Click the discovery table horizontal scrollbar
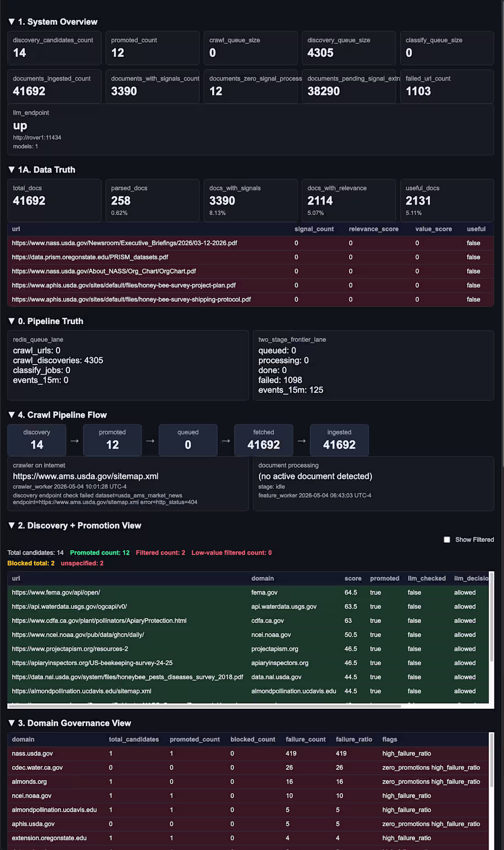Viewport: 504px width, 850px height. 204,706
